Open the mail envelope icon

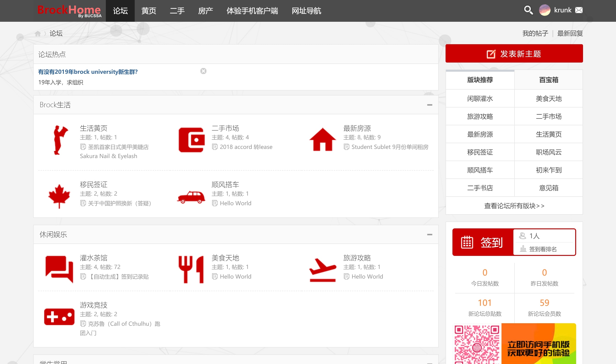[579, 10]
